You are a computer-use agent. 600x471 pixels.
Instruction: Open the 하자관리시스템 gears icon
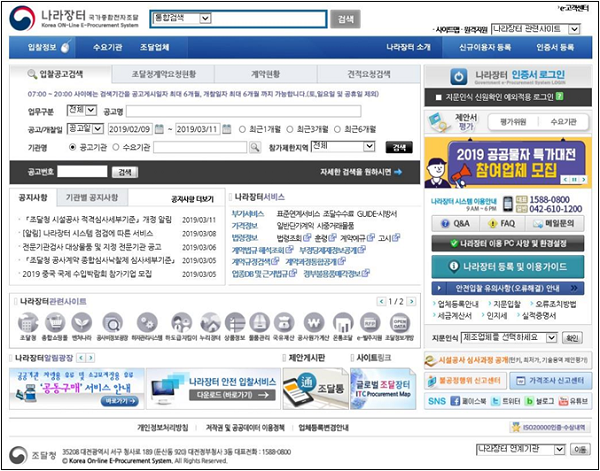147,323
